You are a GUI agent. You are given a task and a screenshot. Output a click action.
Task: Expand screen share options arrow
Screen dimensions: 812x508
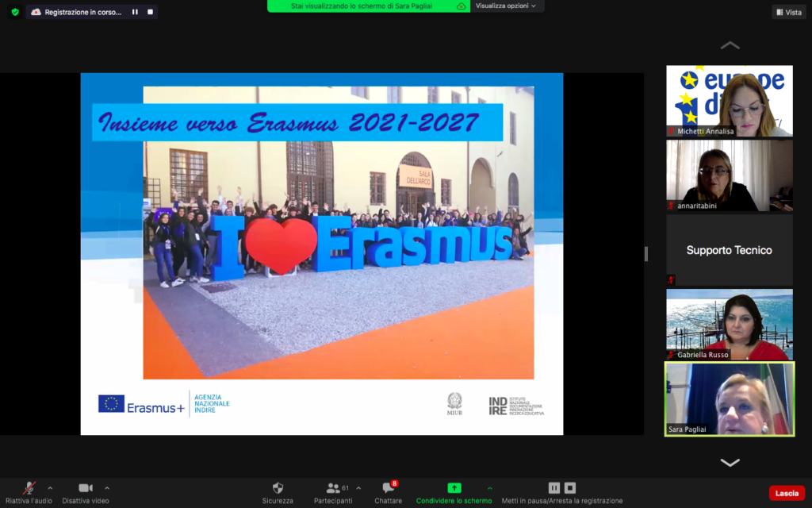pyautogui.click(x=490, y=488)
